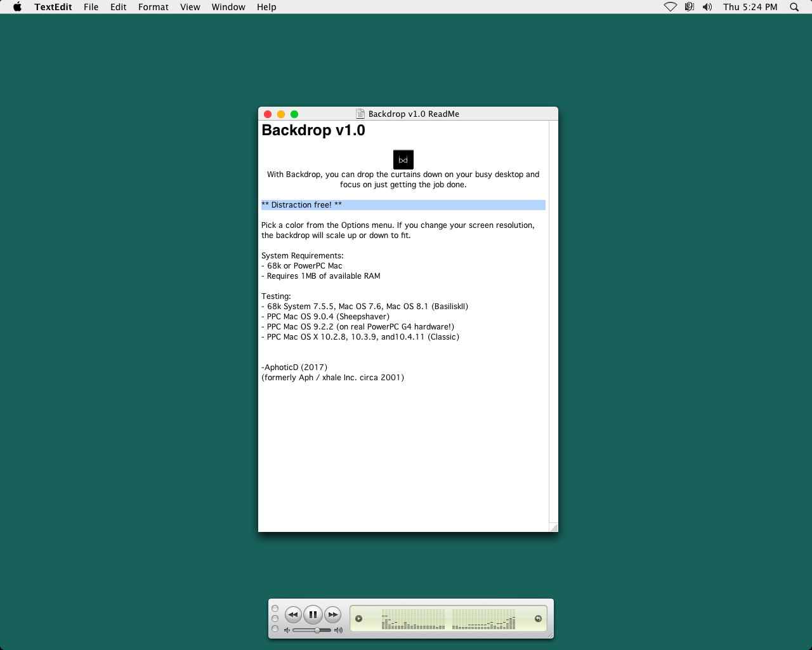Click the black 'bd' Backdrop app icon image
The width and height of the screenshot is (812, 650).
point(403,159)
